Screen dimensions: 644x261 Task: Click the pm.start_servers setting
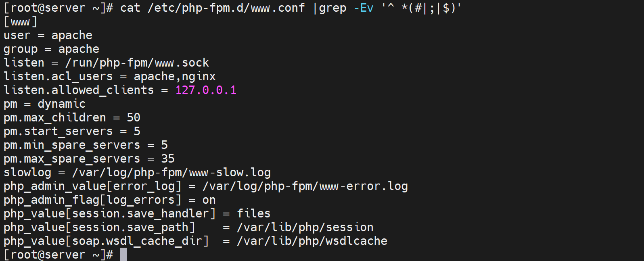[58, 132]
